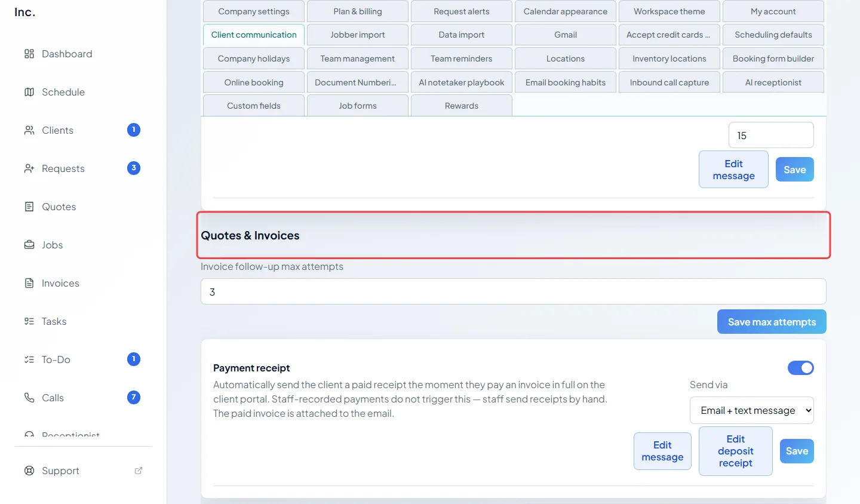Viewport: 860px width, 504px height.
Task: Click the To-Do notification badge
Action: [x=134, y=359]
